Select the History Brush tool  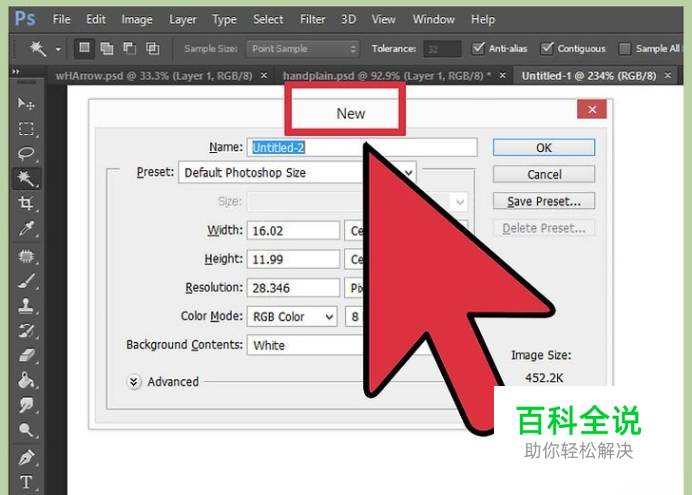tap(26, 330)
